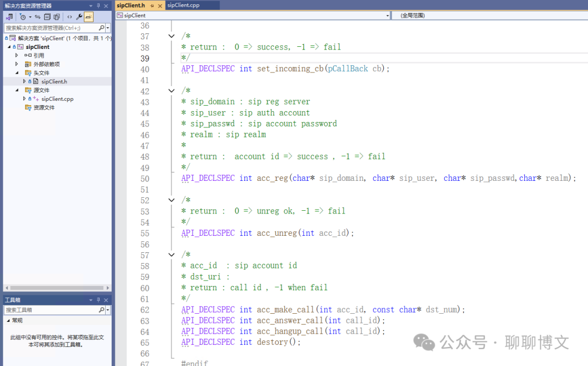Click the toolbox search input field
Image resolution: width=588 pixels, height=366 pixels.
click(x=51, y=310)
